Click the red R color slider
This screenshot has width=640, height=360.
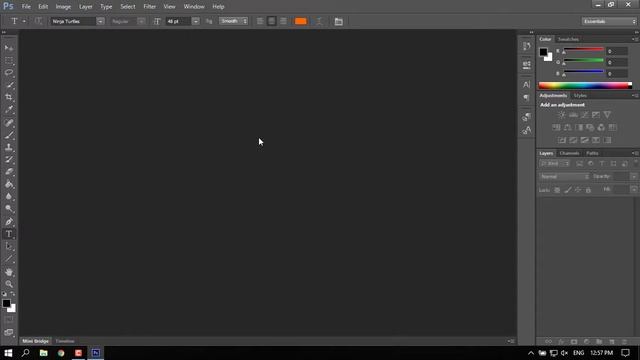(584, 50)
